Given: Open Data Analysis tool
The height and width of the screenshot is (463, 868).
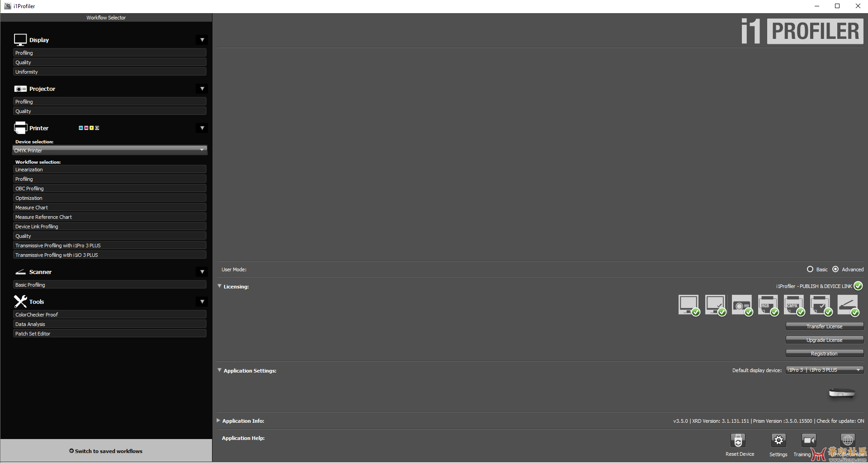Looking at the screenshot, I should [110, 324].
